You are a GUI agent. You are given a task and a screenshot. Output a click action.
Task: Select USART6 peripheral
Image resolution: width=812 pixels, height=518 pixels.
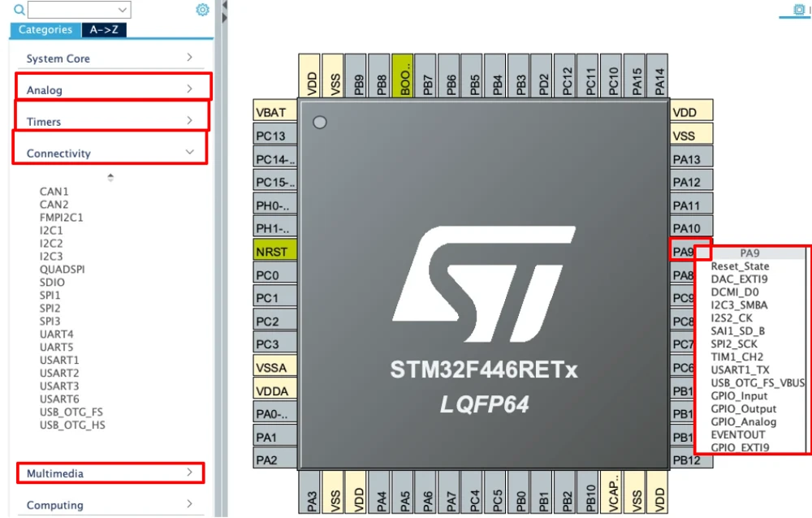point(59,399)
